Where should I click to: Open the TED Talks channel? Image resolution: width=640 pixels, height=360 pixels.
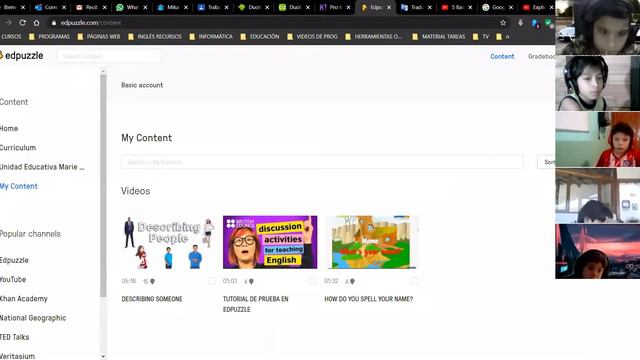[15, 337]
